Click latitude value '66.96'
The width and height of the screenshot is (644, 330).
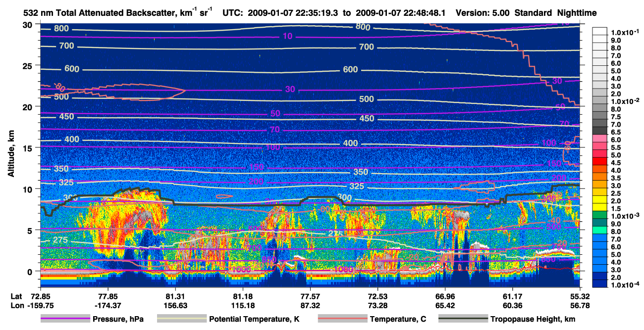(445, 296)
